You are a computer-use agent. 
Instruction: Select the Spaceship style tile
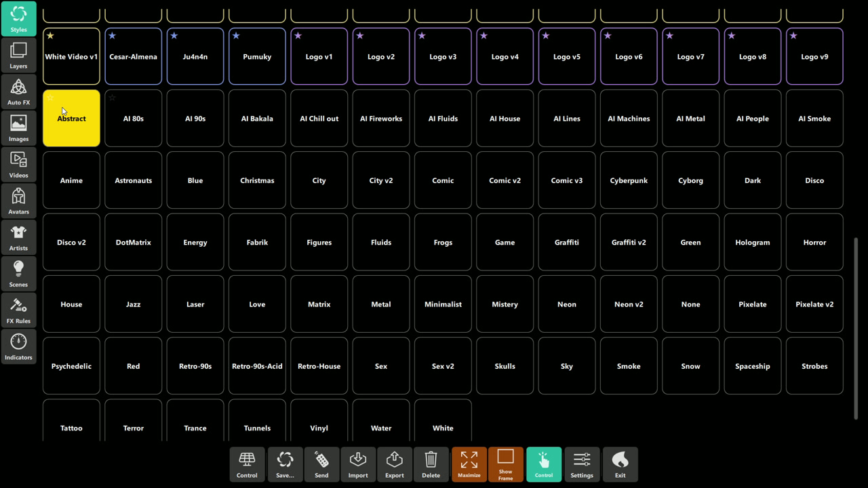click(753, 366)
